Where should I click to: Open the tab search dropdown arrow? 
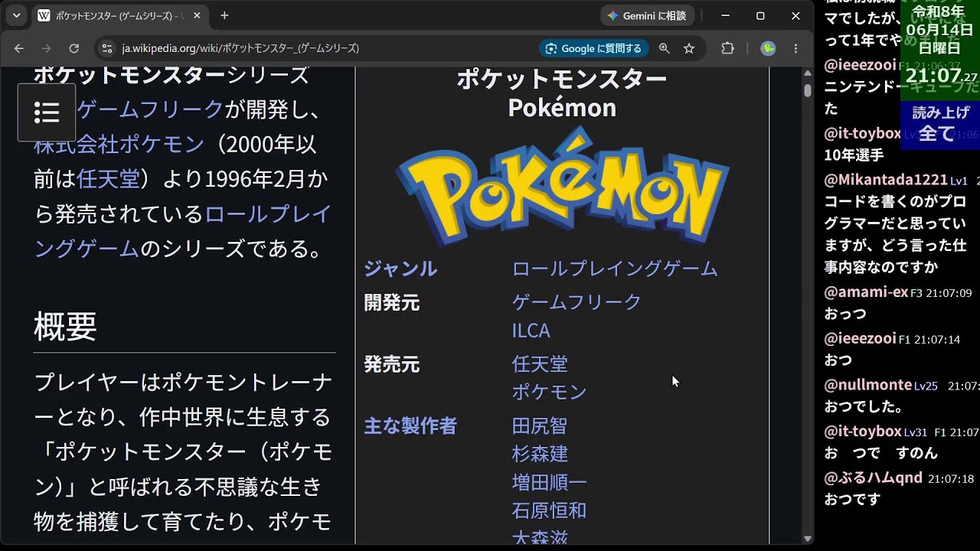pyautogui.click(x=16, y=15)
